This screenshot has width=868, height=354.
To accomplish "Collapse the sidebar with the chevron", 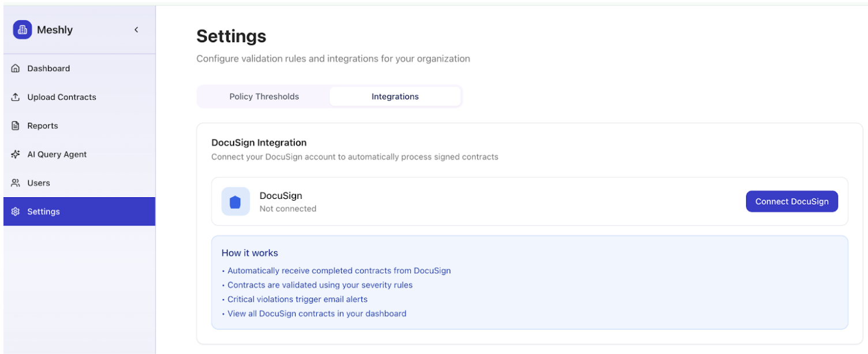I will pyautogui.click(x=136, y=30).
